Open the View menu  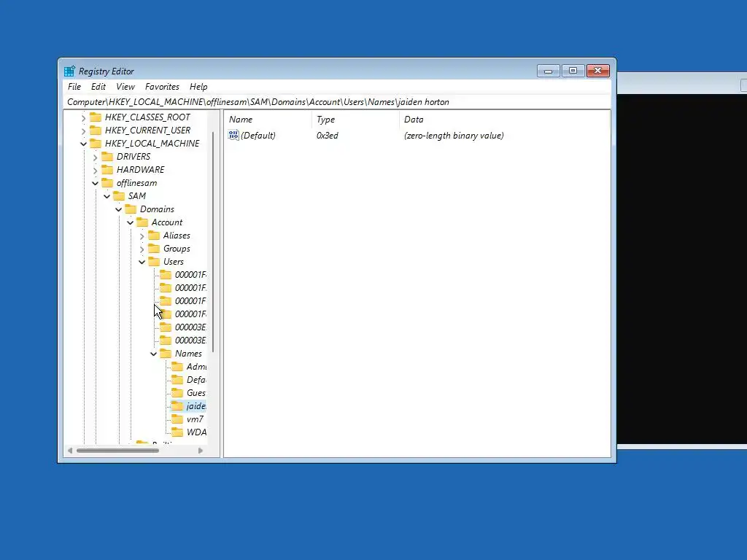click(x=125, y=87)
